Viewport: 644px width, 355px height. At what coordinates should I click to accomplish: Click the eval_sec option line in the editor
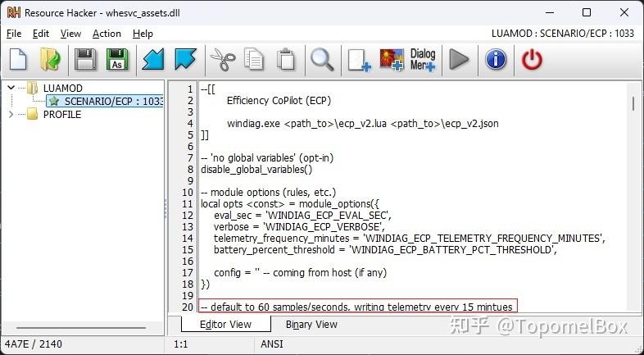click(302, 216)
